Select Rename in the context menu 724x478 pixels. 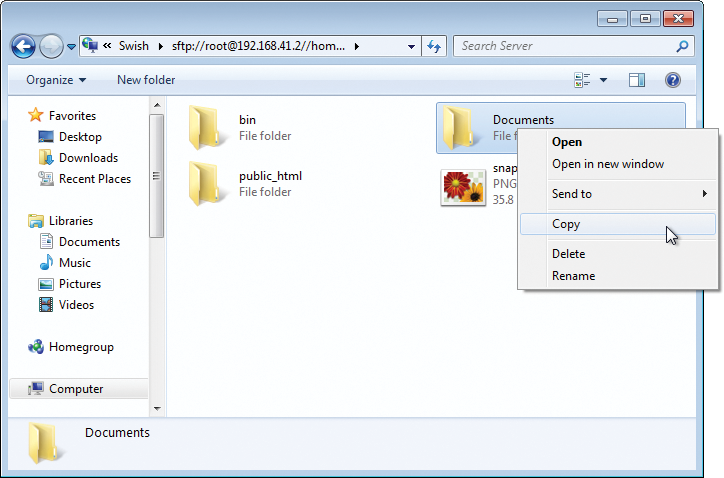pyautogui.click(x=573, y=276)
